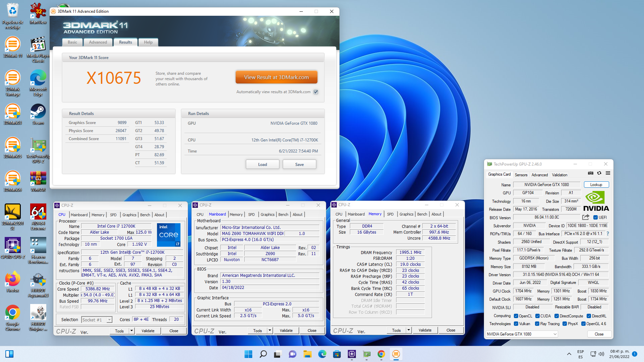Toggle automatically view results at 3DMark.com checkbox
The image size is (644, 362).
click(x=316, y=92)
